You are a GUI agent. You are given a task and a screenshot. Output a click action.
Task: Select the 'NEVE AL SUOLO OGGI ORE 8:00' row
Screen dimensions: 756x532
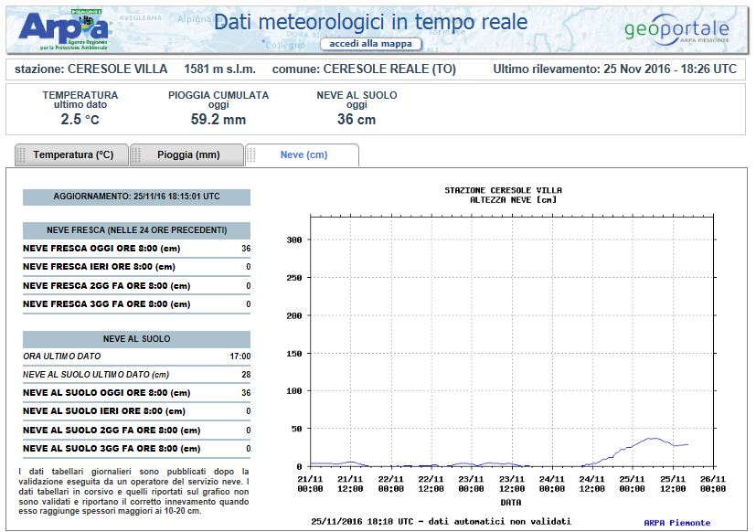pos(136,393)
